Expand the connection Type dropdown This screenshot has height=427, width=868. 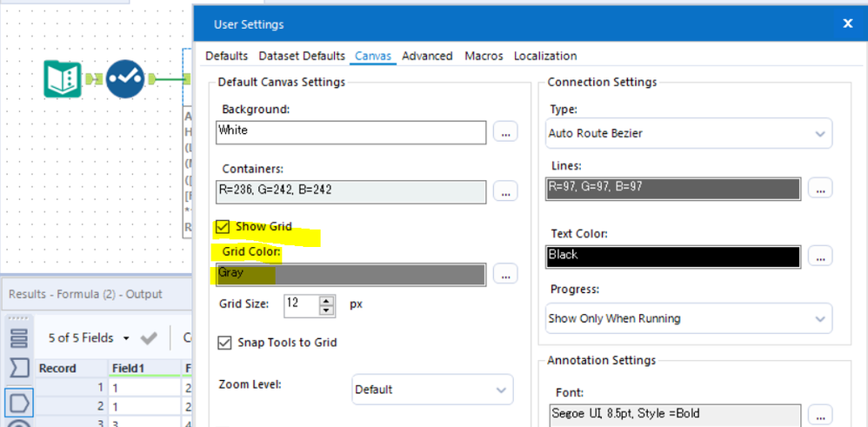point(689,134)
